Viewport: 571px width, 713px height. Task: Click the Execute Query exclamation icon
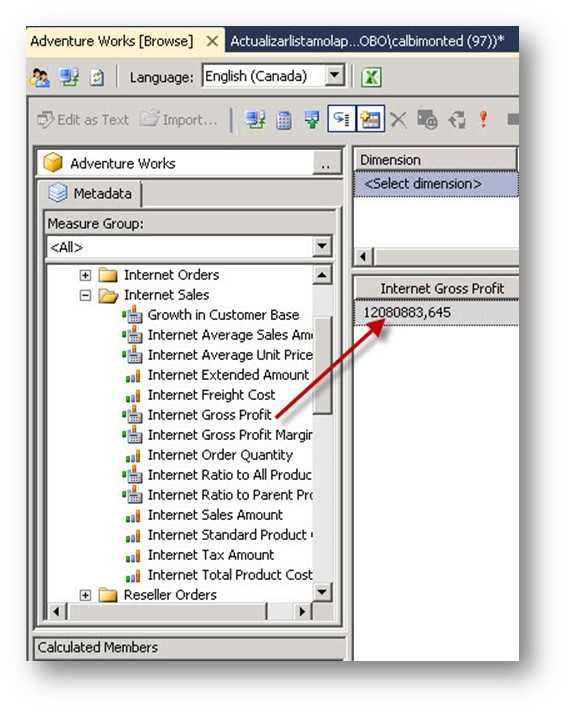click(483, 120)
